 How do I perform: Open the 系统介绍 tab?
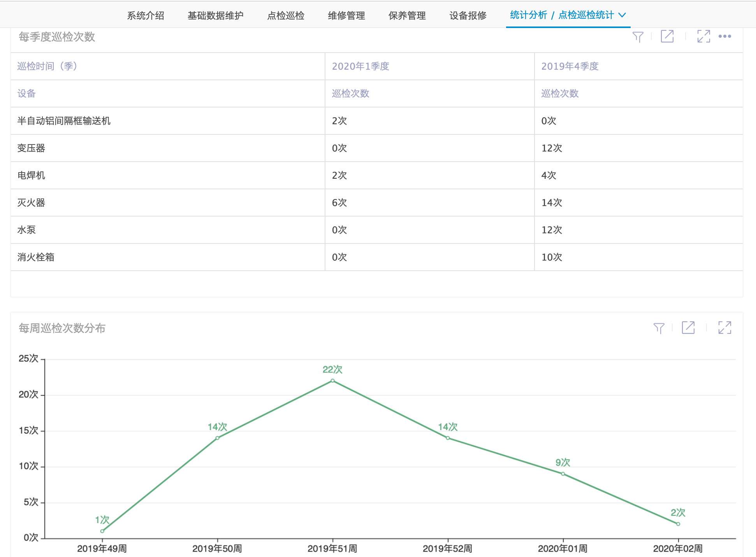145,16
